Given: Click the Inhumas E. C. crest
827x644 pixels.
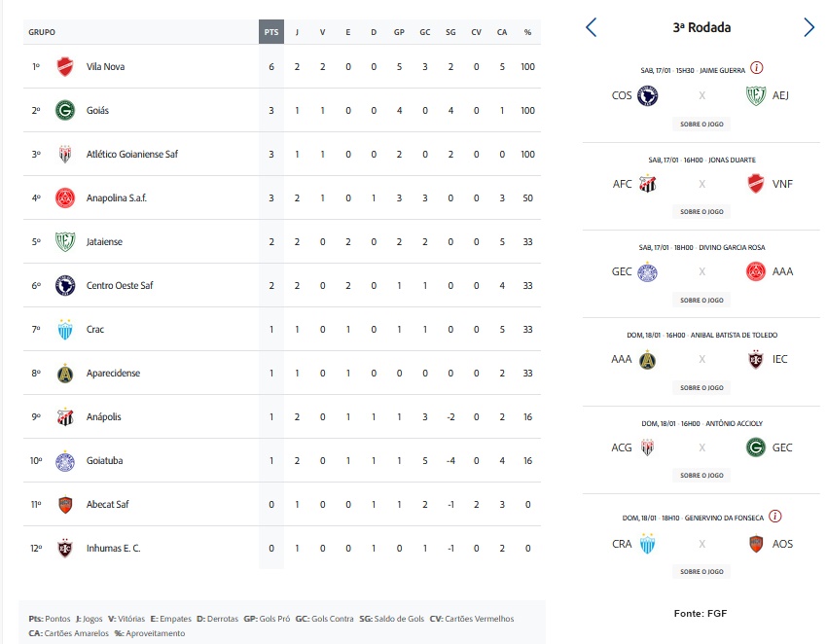Looking at the screenshot, I should coord(65,548).
